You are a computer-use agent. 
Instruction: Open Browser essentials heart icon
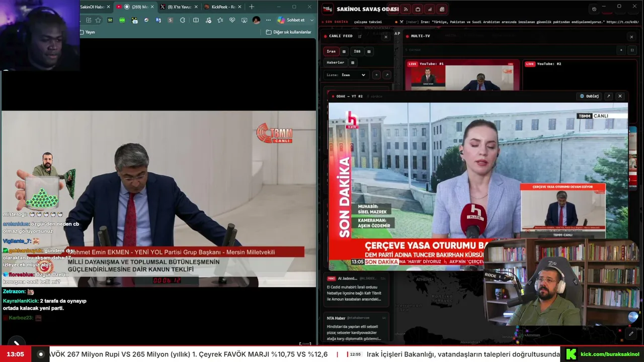pos(232,20)
